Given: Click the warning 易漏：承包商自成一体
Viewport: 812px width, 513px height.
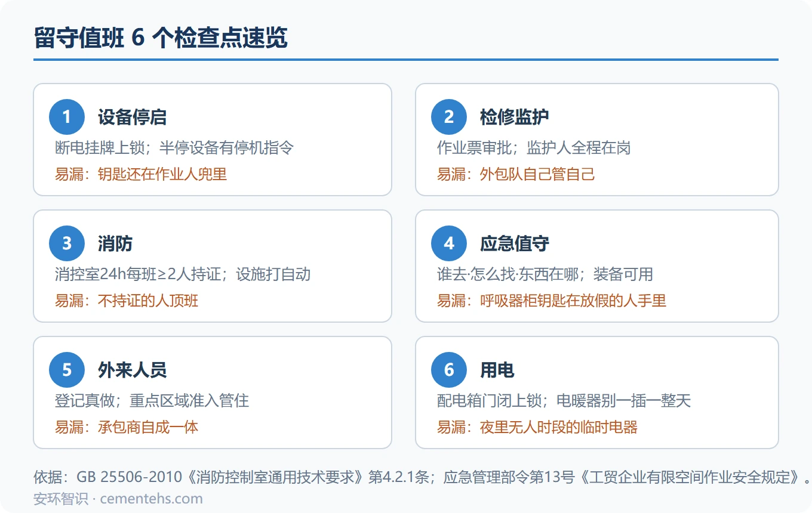Looking at the screenshot, I should coord(127,427).
